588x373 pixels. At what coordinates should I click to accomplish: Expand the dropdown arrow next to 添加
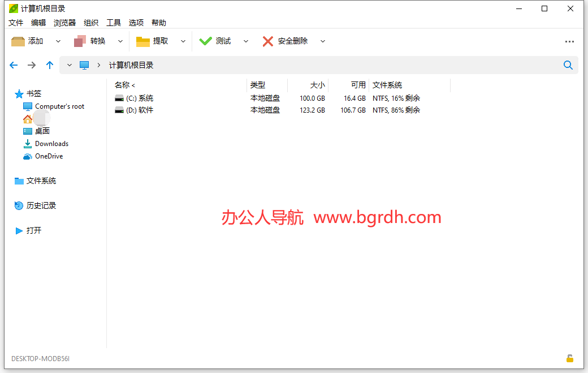[x=58, y=41]
